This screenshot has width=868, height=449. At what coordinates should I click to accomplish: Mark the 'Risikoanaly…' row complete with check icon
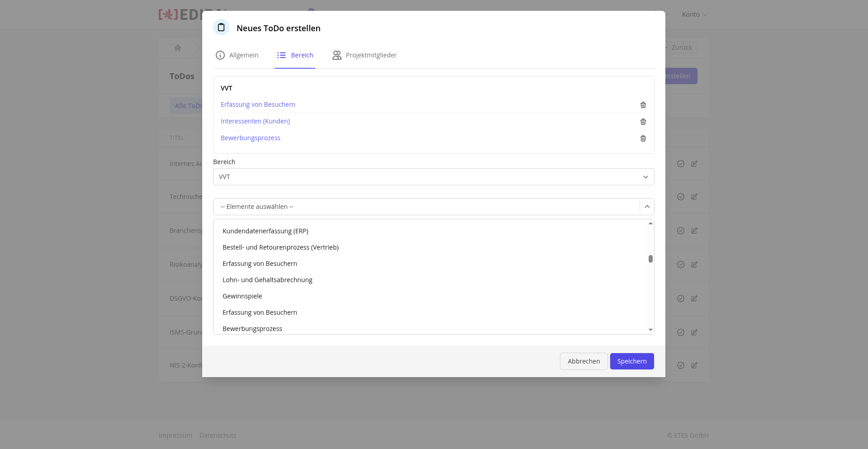681,265
